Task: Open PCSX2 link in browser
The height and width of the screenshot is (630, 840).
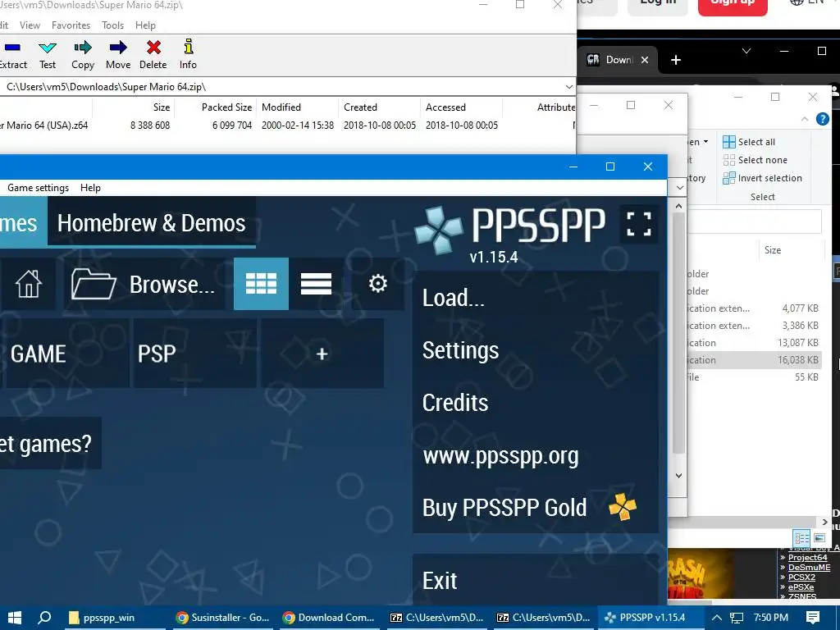Action: (x=801, y=577)
